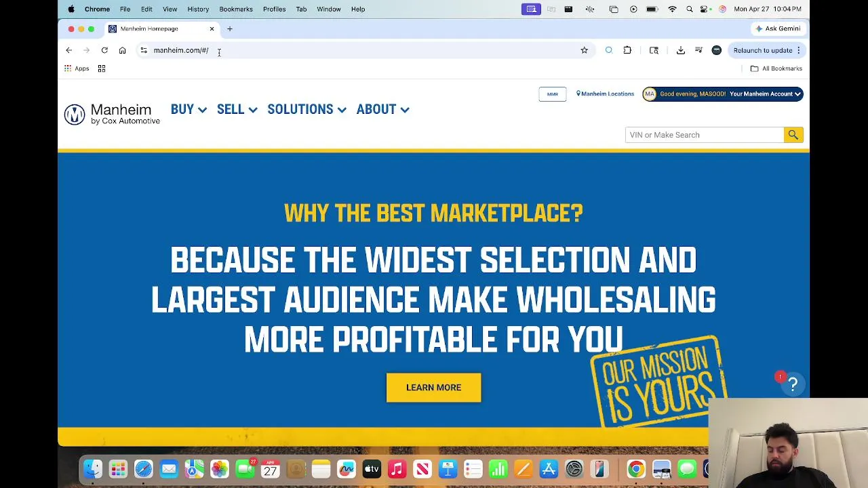Open a new browser tab

230,28
